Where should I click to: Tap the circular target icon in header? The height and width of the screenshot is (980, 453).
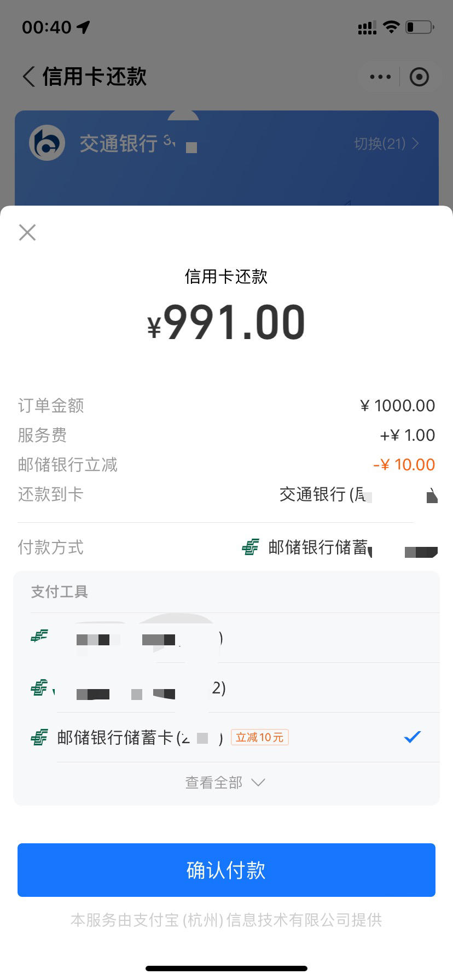[x=419, y=77]
